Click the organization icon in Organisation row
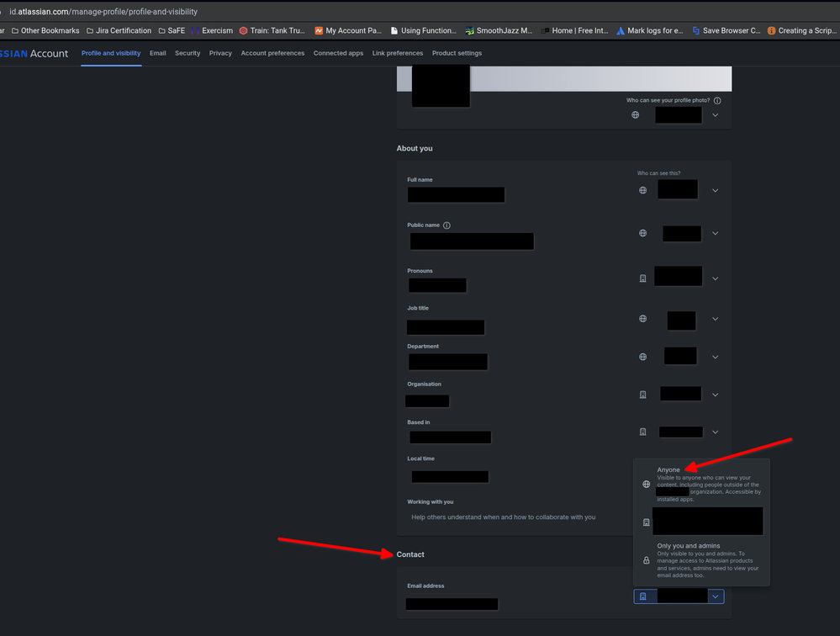The image size is (840, 636). [643, 395]
